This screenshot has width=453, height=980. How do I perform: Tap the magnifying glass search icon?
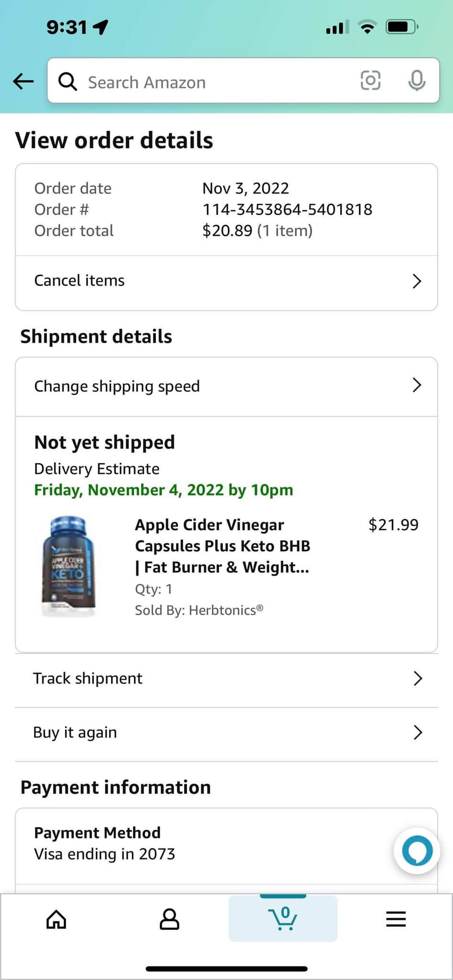67,82
